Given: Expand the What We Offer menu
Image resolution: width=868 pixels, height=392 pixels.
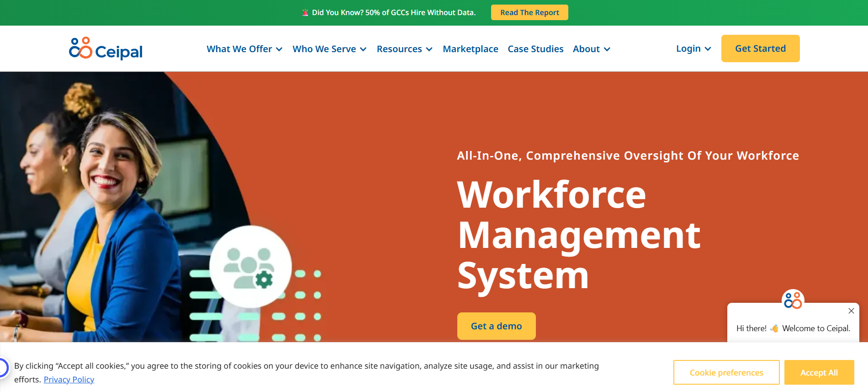Looking at the screenshot, I should 244,49.
